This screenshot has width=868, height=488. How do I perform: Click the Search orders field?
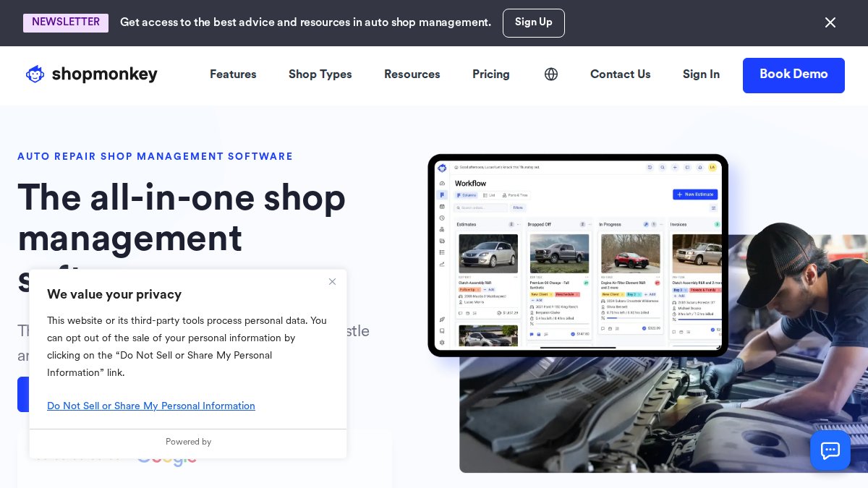[480, 207]
